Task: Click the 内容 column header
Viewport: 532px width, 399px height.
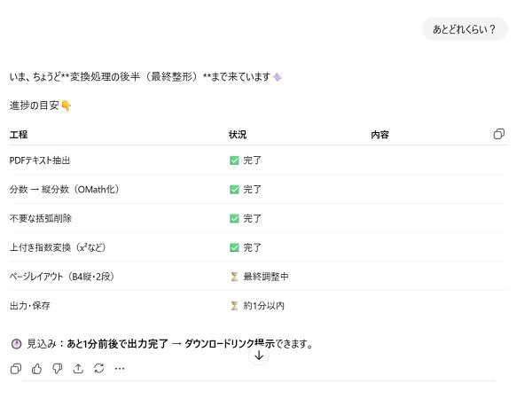Action: point(379,135)
